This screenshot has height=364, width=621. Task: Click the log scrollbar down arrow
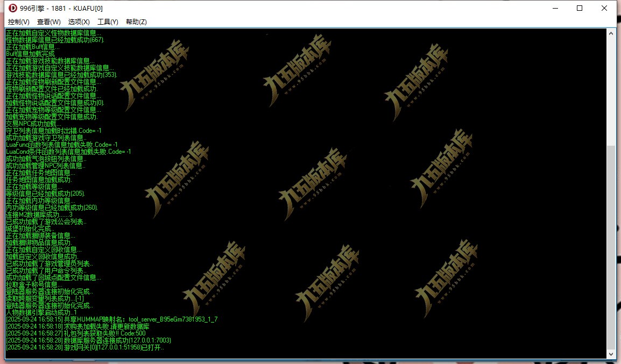tap(611, 353)
